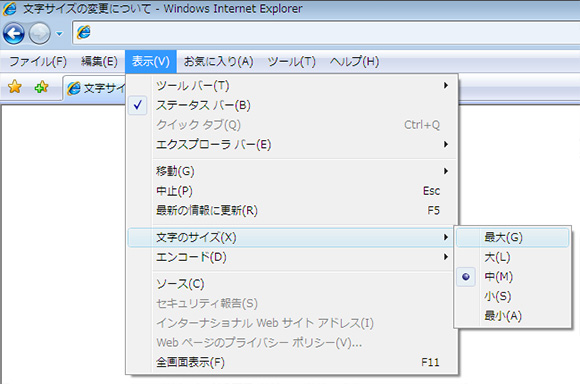Expand the ツール バー(T) submenu
Screen dimensions: 580x384
pos(292,85)
